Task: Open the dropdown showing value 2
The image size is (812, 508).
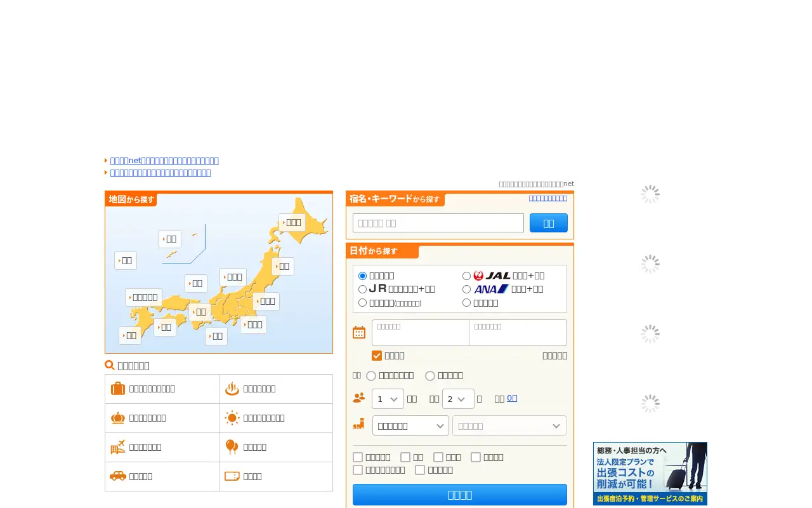Action: 458,399
